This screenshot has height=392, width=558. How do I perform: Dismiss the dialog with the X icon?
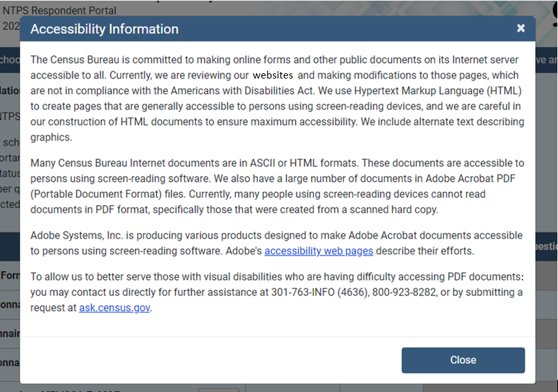[520, 29]
